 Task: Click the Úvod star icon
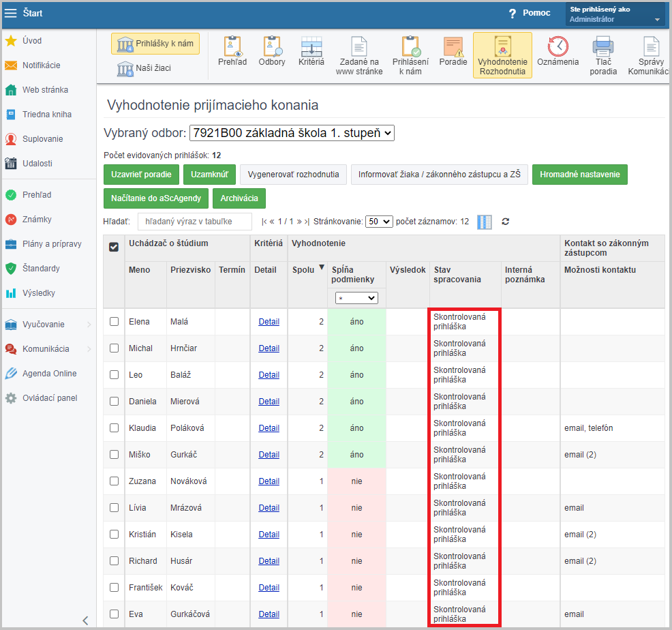(11, 41)
